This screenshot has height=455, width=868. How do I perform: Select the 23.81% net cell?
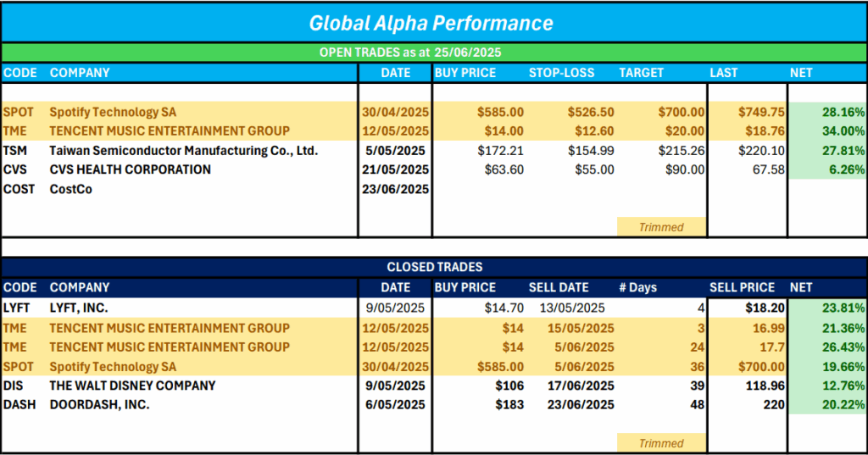pyautogui.click(x=843, y=308)
